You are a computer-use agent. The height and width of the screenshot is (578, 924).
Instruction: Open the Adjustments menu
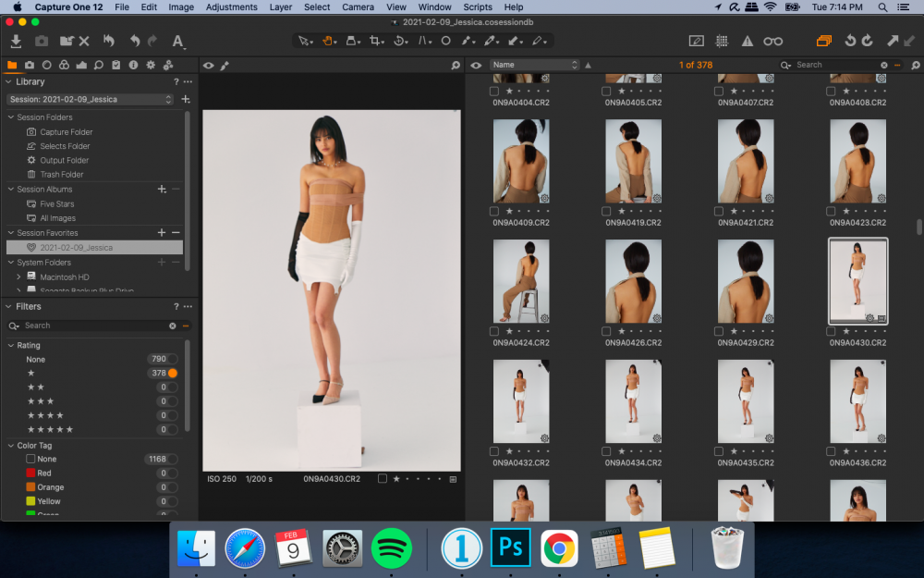click(x=231, y=6)
